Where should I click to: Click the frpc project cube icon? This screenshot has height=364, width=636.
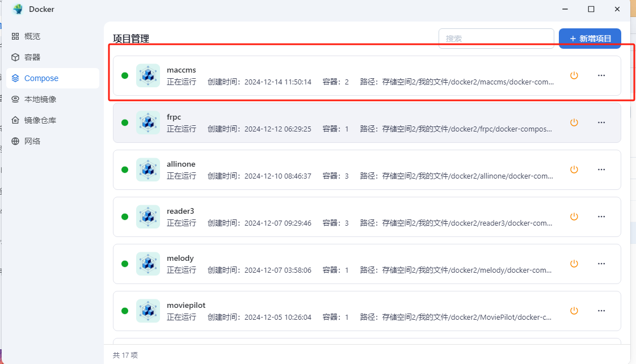point(148,122)
